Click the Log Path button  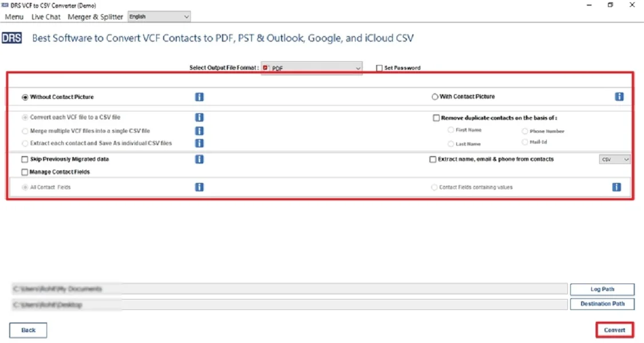pos(602,289)
